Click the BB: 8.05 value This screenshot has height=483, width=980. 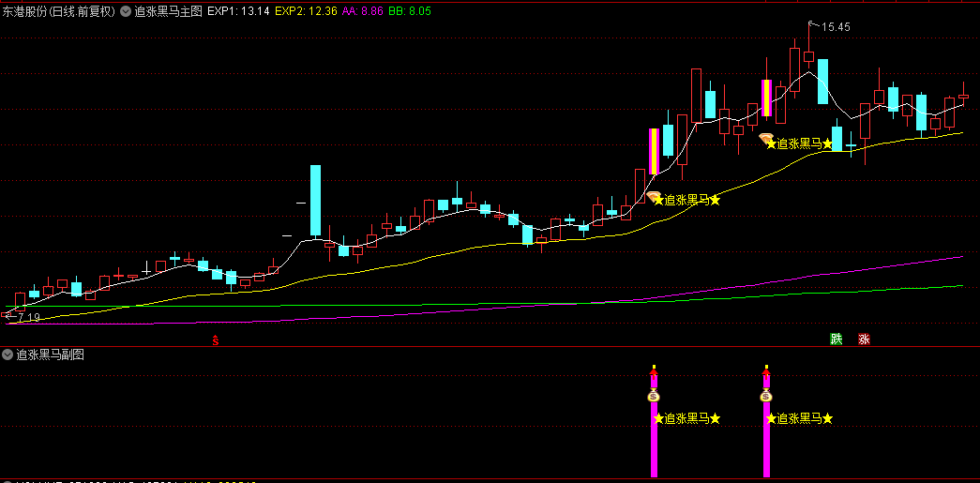(409, 11)
